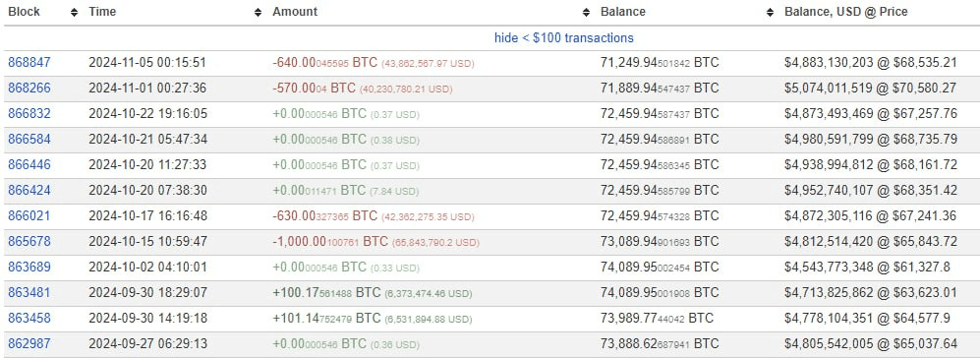The width and height of the screenshot is (980, 358).
Task: Sort table by Block column arrows
Action: point(75,12)
